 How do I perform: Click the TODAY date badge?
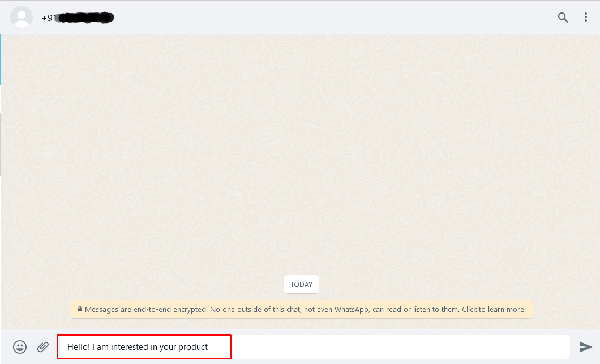(x=301, y=285)
